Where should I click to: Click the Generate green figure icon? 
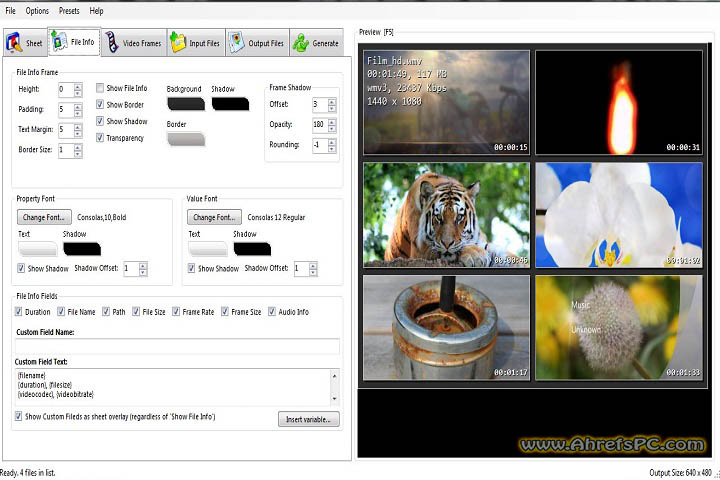click(x=301, y=43)
